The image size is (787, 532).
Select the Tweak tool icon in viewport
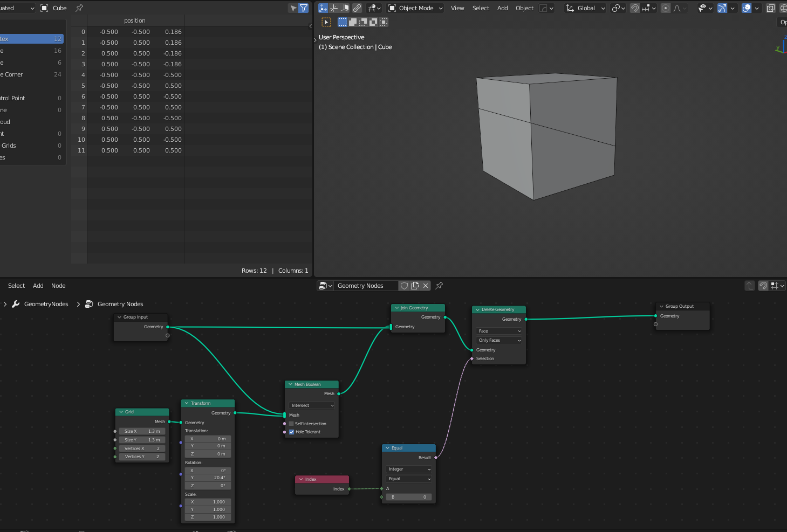coord(326,22)
